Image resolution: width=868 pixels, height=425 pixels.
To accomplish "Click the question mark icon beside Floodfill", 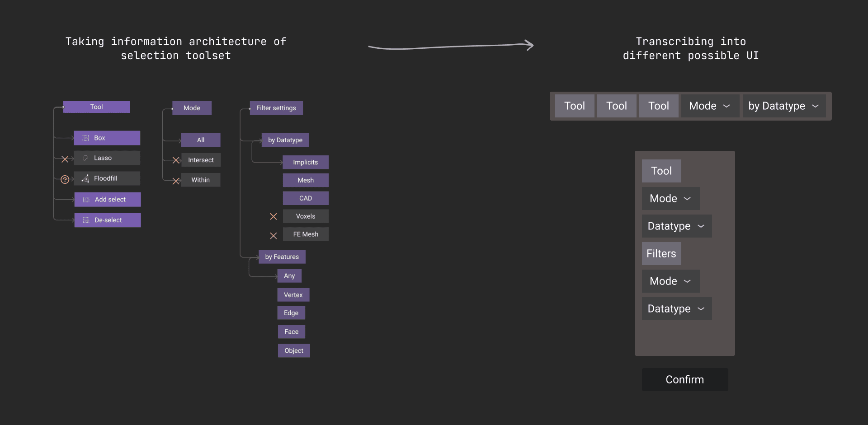I will [65, 180].
